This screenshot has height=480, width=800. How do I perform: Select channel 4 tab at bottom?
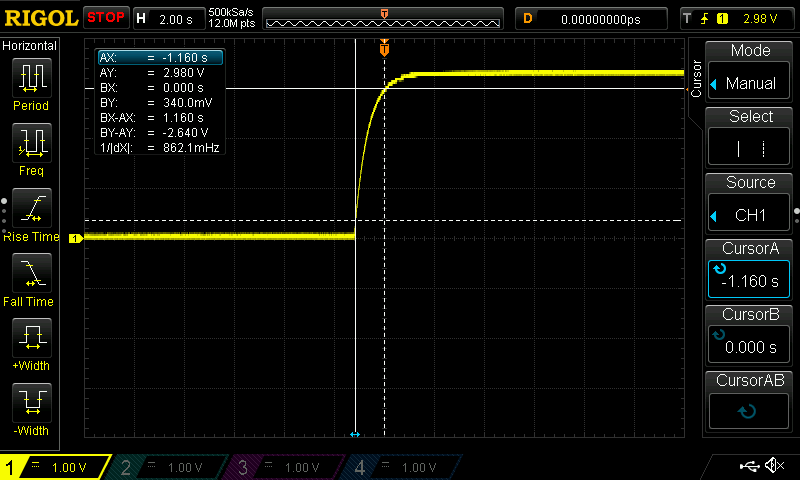click(x=404, y=467)
